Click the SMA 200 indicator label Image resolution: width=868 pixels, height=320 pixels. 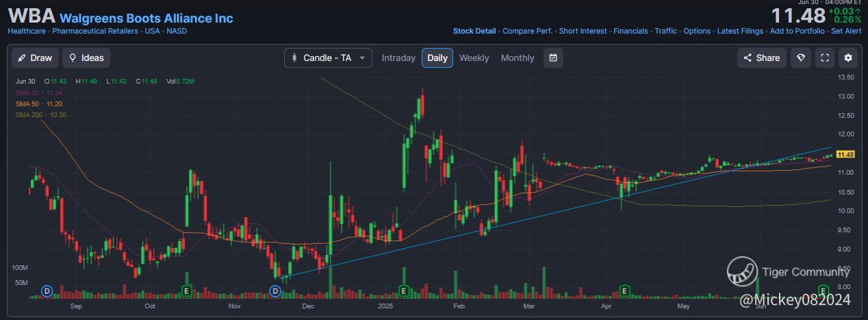click(40, 114)
